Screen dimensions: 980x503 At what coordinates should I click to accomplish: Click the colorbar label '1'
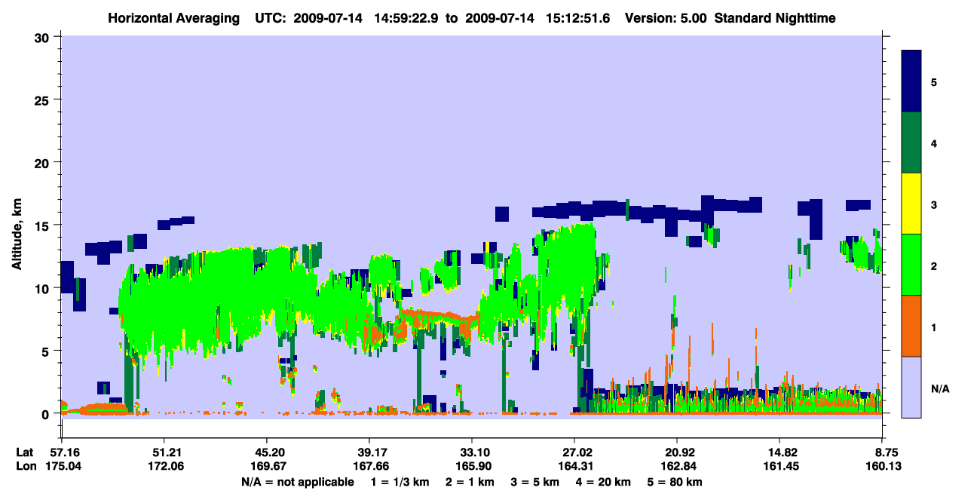pos(933,327)
